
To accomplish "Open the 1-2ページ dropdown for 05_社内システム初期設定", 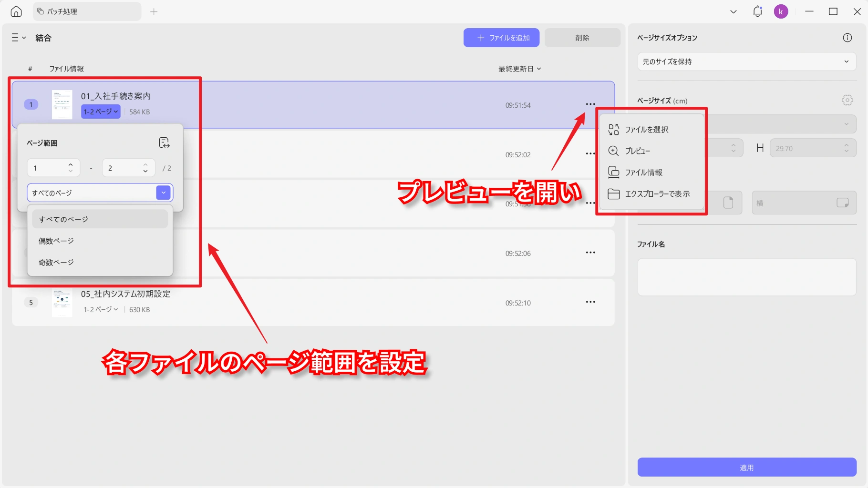I will 101,309.
